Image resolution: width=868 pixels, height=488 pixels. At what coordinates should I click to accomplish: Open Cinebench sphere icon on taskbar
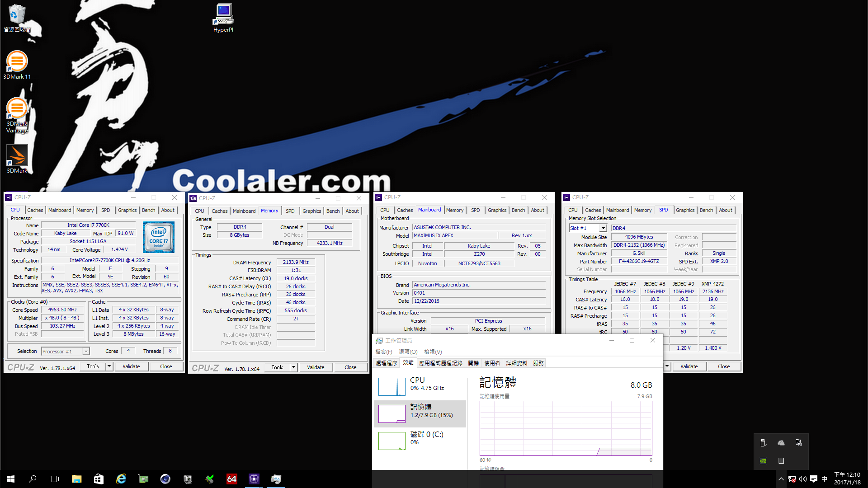(165, 479)
